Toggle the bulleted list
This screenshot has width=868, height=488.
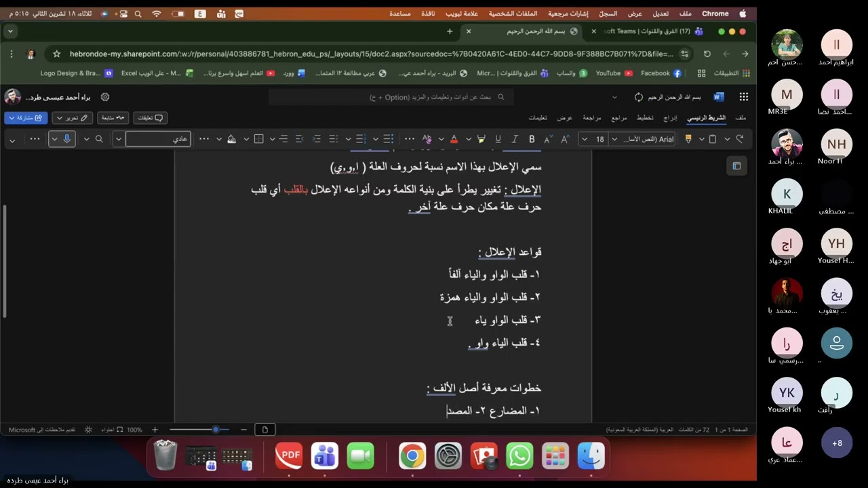click(388, 139)
